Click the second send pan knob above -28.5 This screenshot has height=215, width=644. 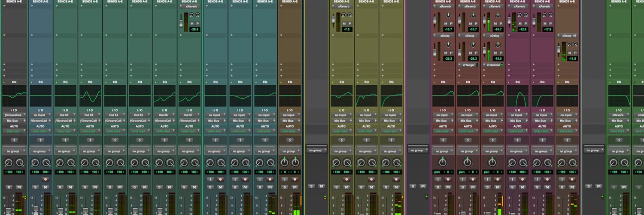point(198,15)
